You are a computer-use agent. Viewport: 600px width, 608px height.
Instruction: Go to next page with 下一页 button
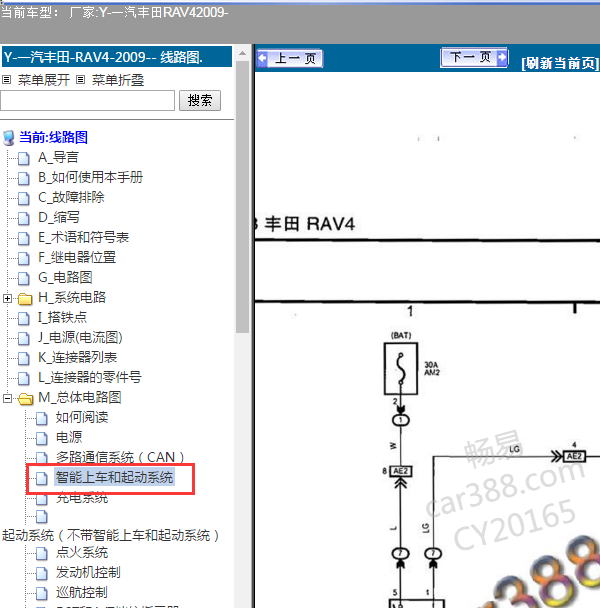tap(474, 58)
